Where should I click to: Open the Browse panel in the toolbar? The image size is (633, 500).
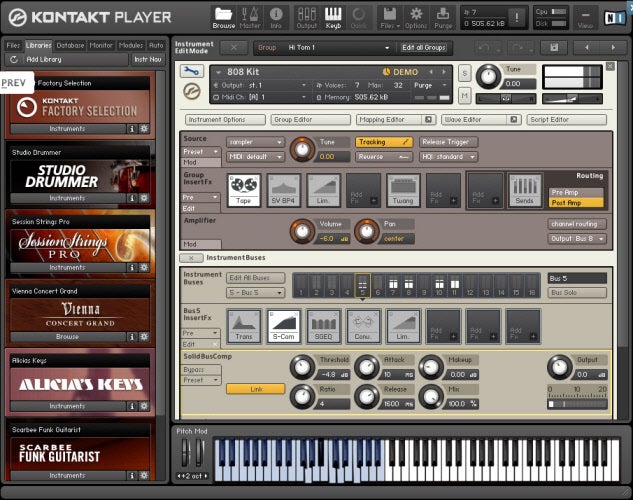tap(224, 16)
